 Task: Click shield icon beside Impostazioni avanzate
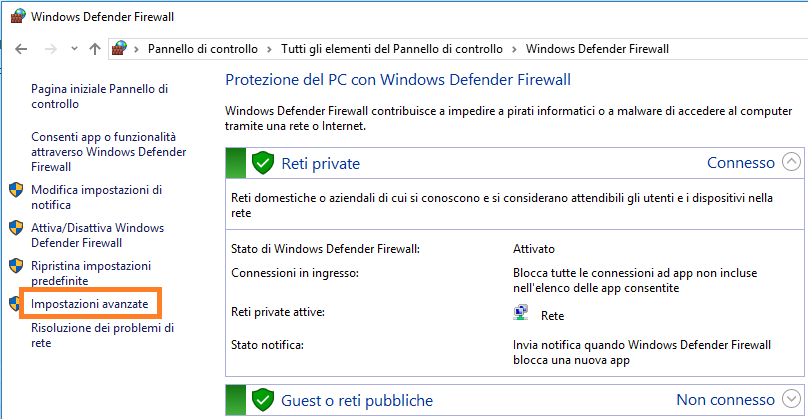point(14,303)
